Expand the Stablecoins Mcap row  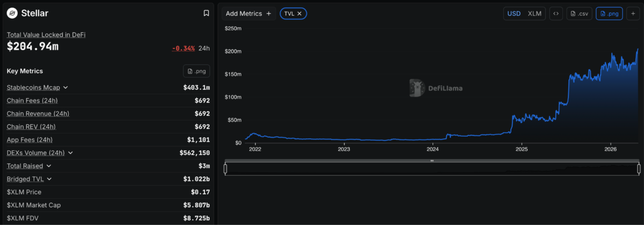[65, 87]
